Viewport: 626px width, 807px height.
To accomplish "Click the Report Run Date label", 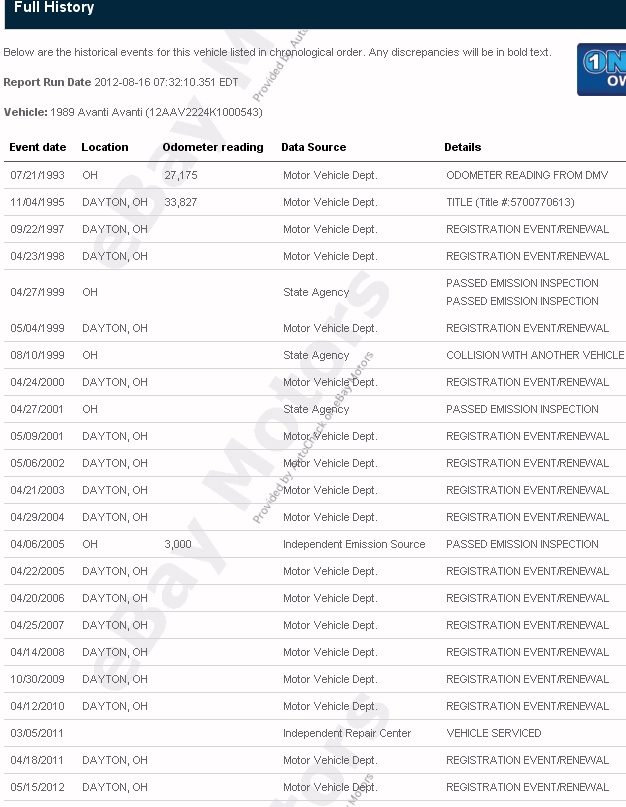I will tap(47, 82).
